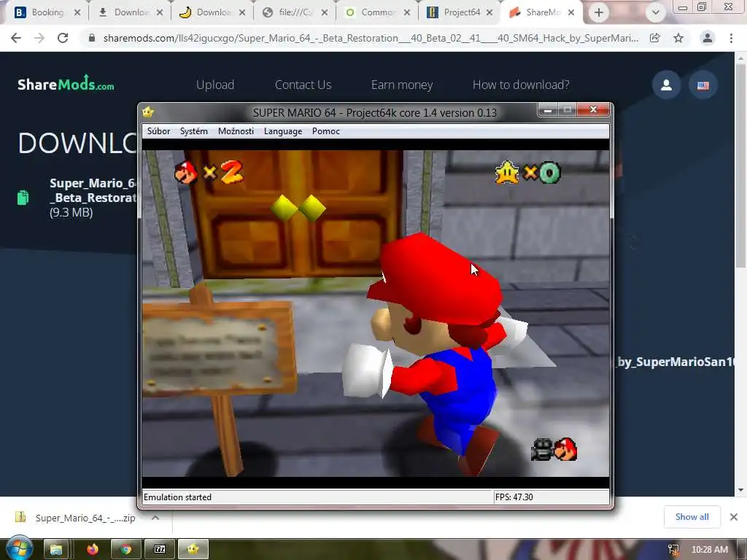The width and height of the screenshot is (747, 560).
Task: Open the Možnosti menu
Action: [x=236, y=131]
